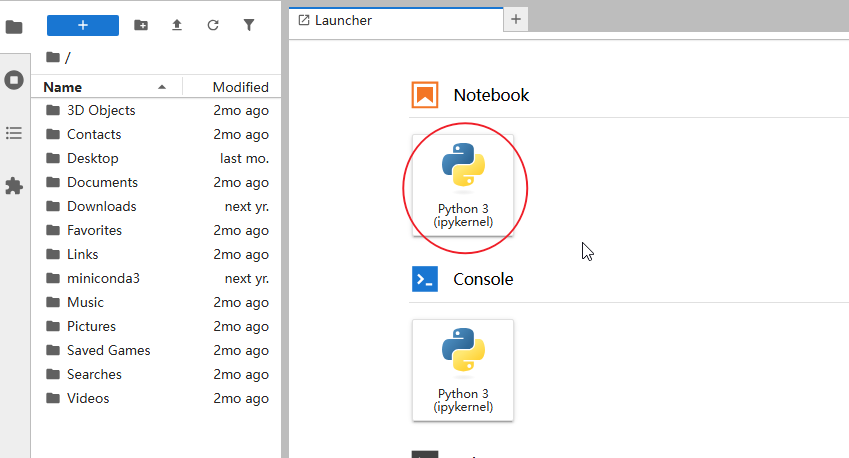Create a new folder with toolbar icon

[x=141, y=25]
